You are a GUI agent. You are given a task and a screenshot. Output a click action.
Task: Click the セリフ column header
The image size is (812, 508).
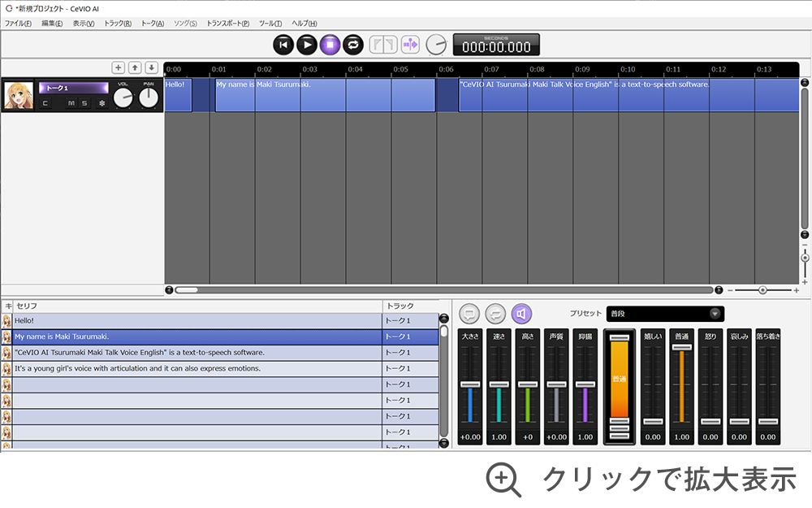point(197,306)
